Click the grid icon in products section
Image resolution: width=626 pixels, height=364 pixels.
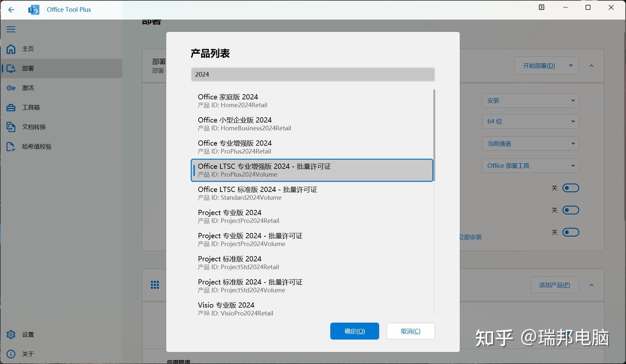155,285
